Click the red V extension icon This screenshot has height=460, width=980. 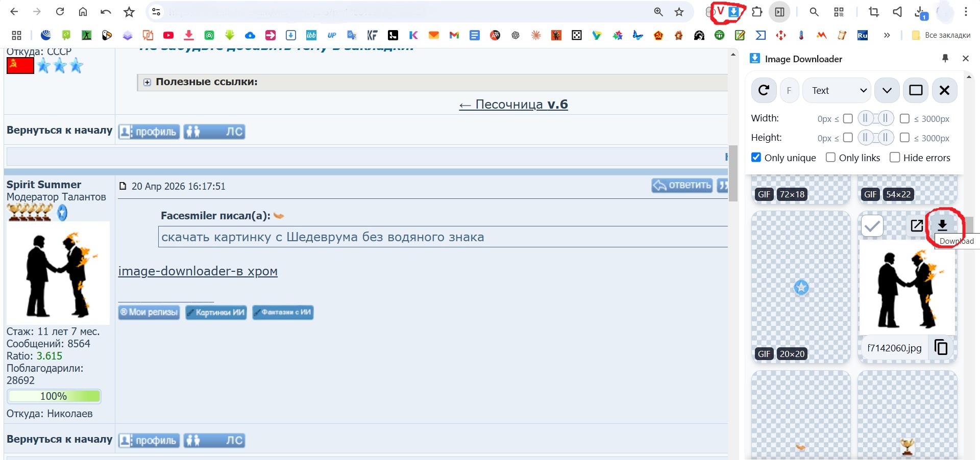721,11
